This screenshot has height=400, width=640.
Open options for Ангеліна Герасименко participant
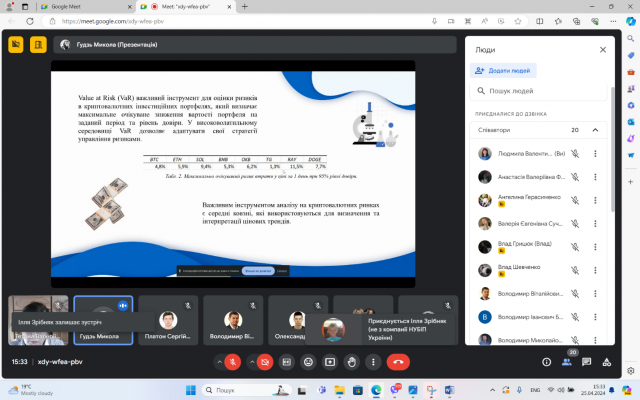[x=595, y=200]
